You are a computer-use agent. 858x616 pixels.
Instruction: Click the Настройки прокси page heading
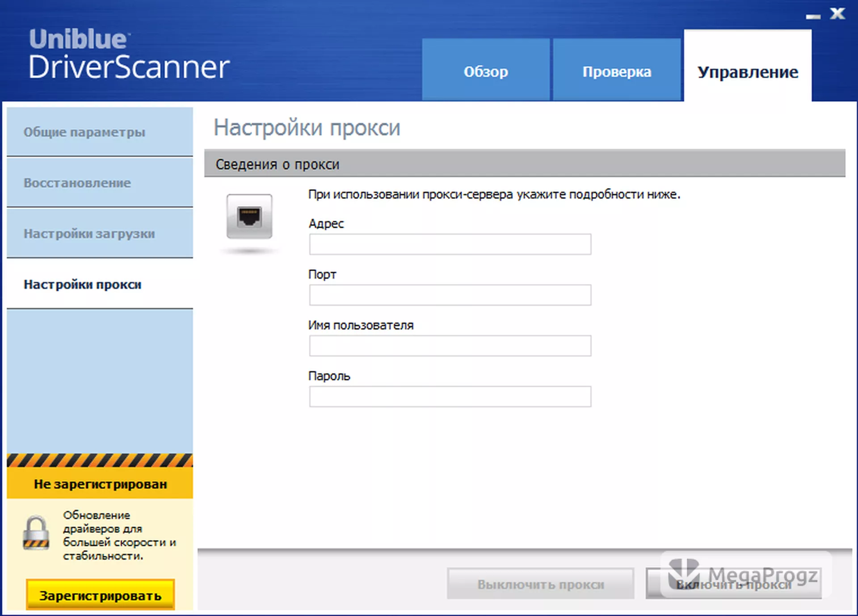pyautogui.click(x=307, y=128)
